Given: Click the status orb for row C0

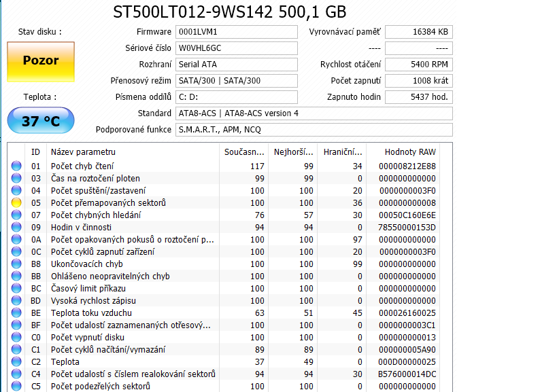Looking at the screenshot, I should click(x=16, y=338).
